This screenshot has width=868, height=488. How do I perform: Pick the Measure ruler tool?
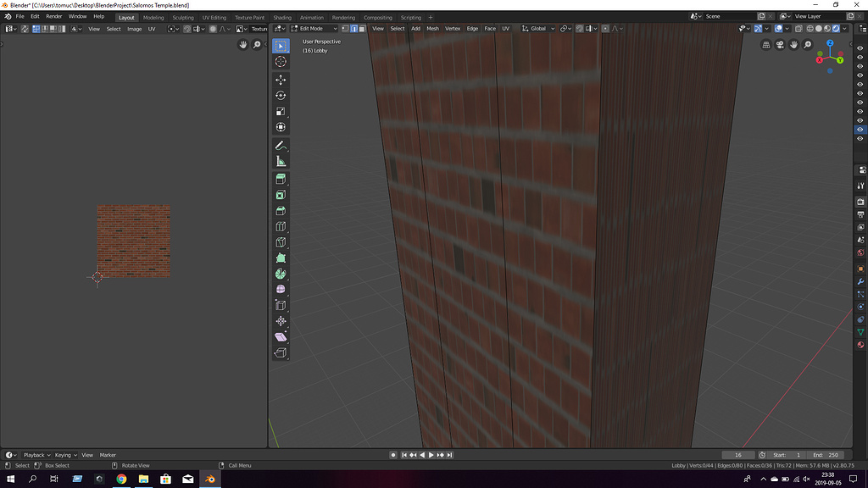click(x=281, y=162)
